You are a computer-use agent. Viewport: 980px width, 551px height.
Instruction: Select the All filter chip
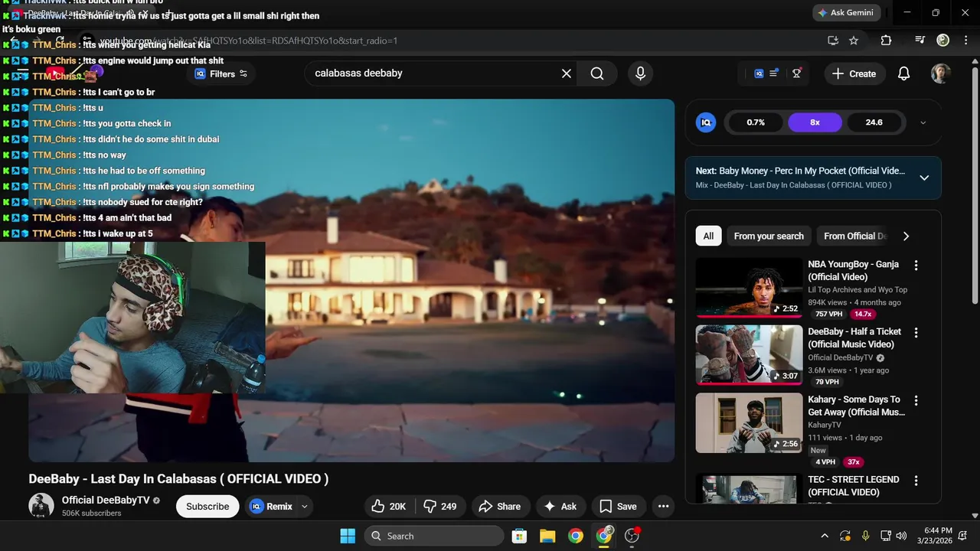(708, 236)
